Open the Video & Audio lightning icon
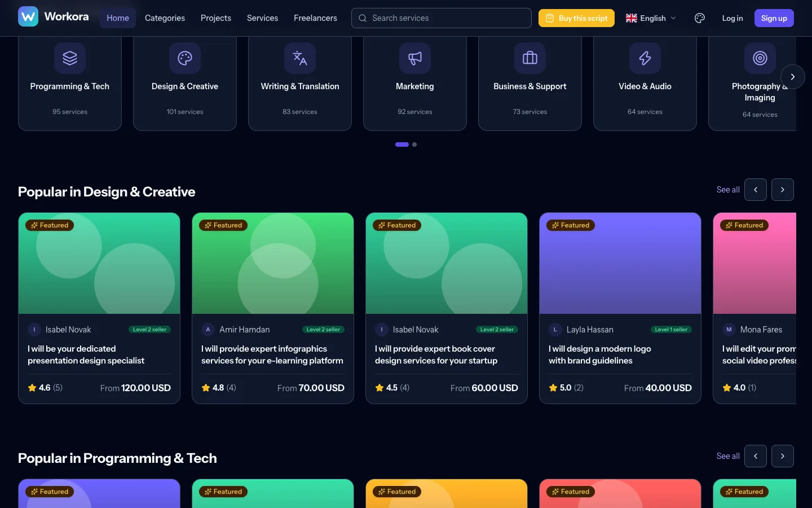812x508 pixels. (645, 58)
